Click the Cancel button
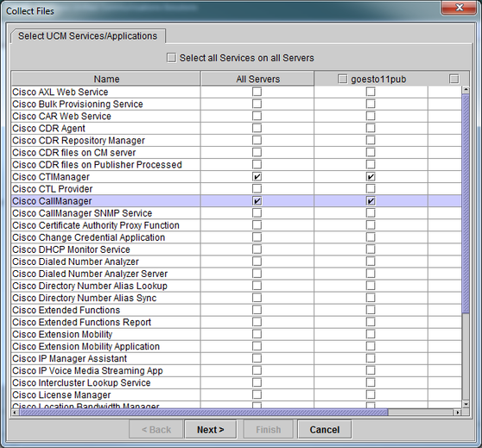 [325, 429]
